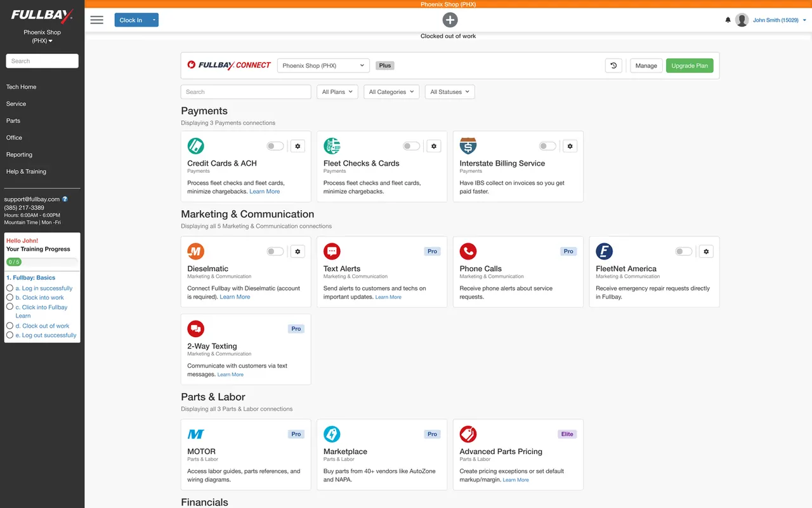The width and height of the screenshot is (812, 508).
Task: Click the MOTOR logo icon
Action: point(195,434)
